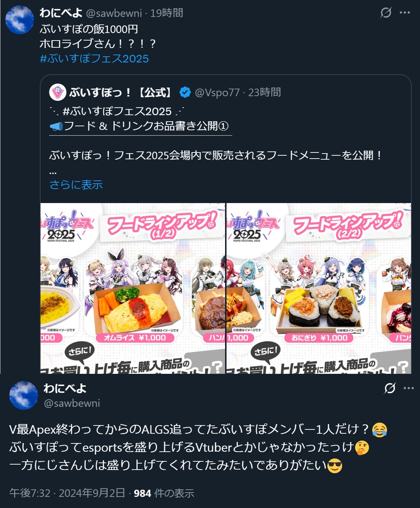420x508 pixels.
Task: Open the #ぶいすぽフェス2025 hashtag link
Action: [94, 58]
